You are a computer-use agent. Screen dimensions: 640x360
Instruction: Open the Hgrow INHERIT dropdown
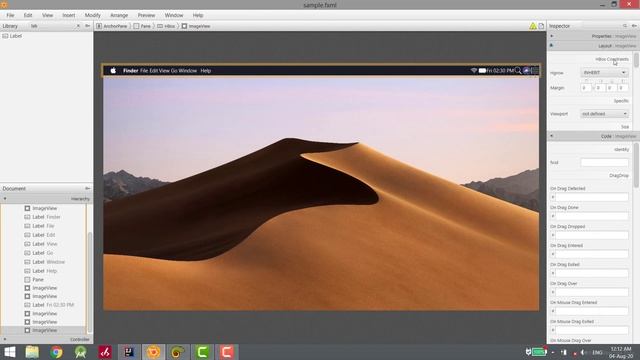604,73
